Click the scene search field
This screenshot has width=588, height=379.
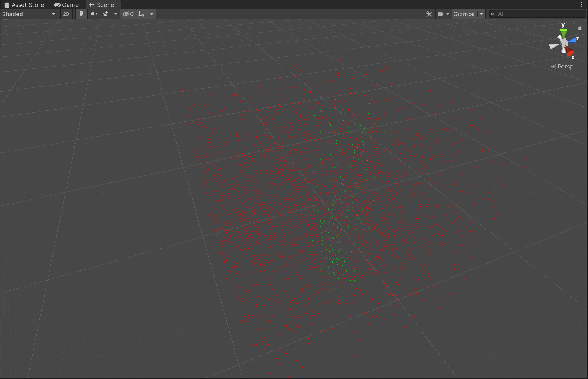(x=538, y=14)
